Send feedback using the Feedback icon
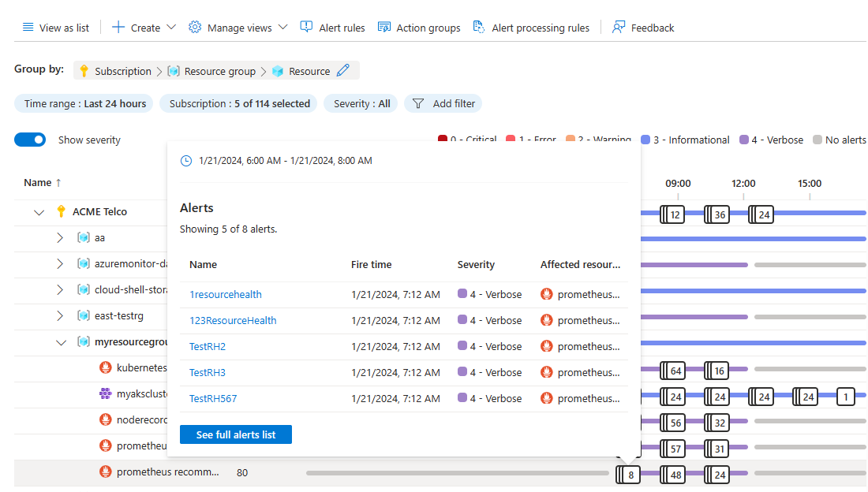This screenshot has height=492, width=868. tap(617, 26)
